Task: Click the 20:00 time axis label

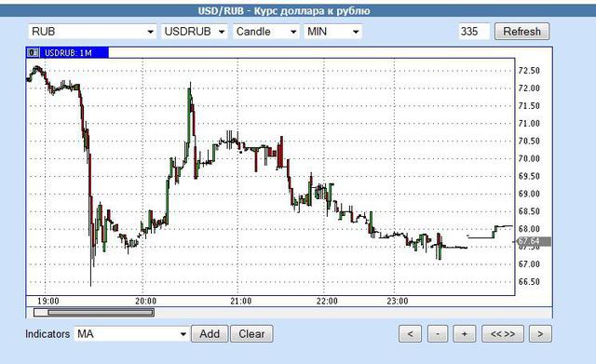Action: (x=146, y=302)
